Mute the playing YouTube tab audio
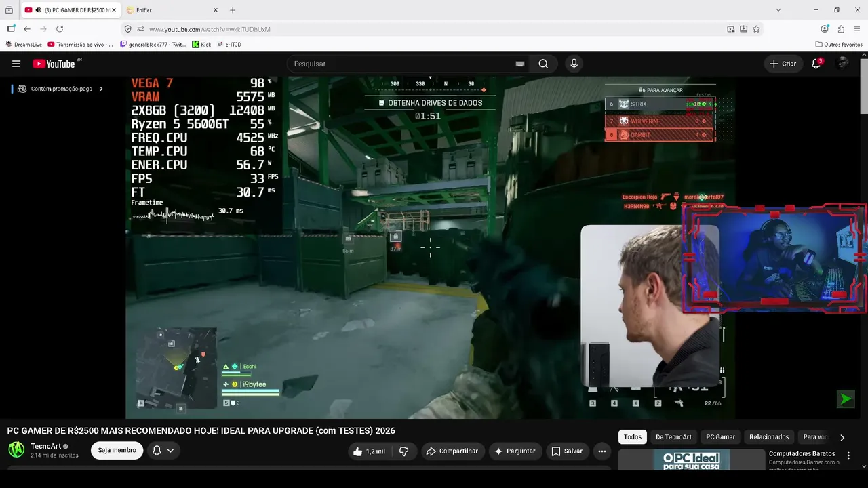This screenshot has height=488, width=868. [x=37, y=10]
